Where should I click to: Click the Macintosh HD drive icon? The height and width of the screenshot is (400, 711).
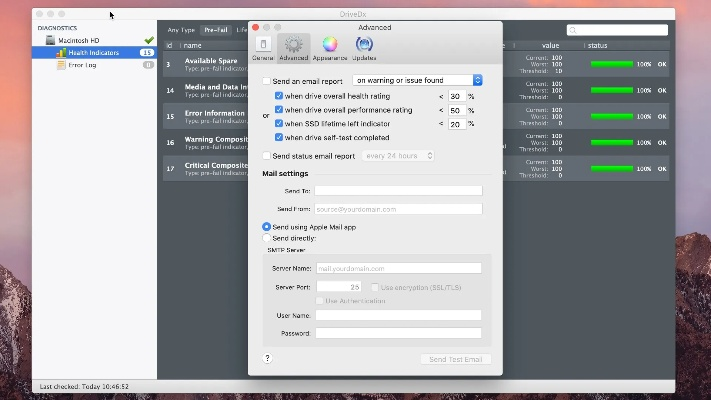[50, 40]
